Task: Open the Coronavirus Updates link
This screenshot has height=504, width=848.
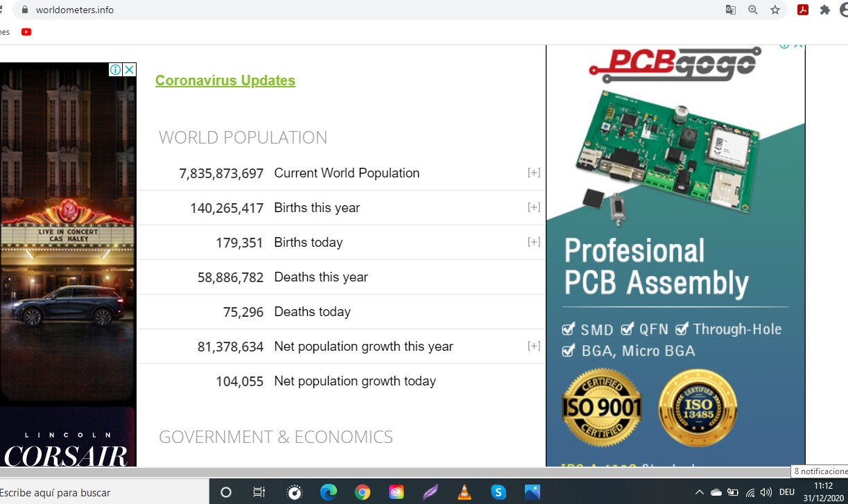Action: tap(225, 80)
